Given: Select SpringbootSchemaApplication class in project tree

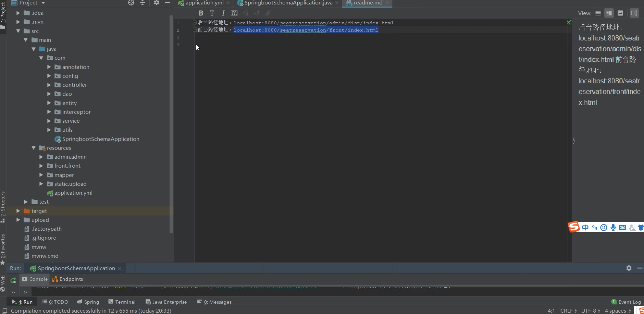Looking at the screenshot, I should (x=101, y=139).
